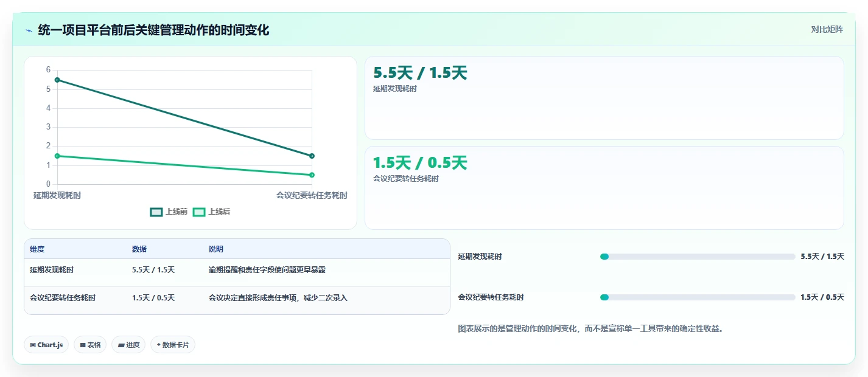This screenshot has height=377, width=868.
Task: Click the 上线前 data point at 5.5
Action: click(57, 80)
